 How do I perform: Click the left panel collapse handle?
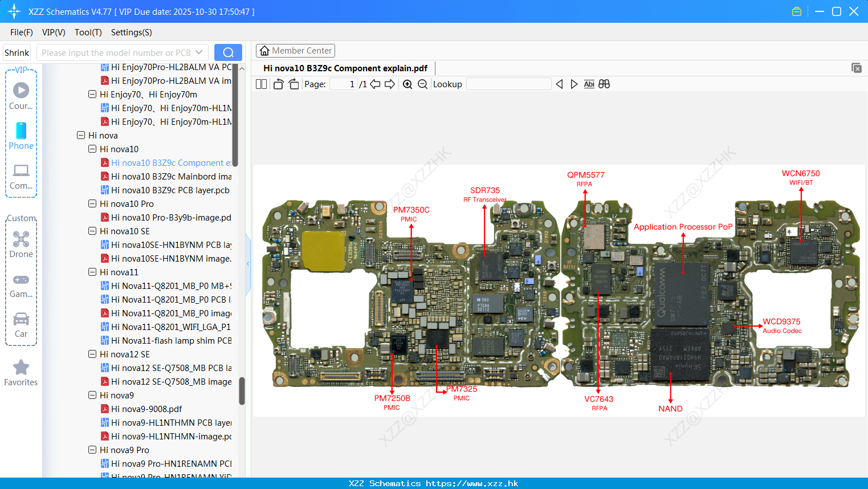click(248, 264)
